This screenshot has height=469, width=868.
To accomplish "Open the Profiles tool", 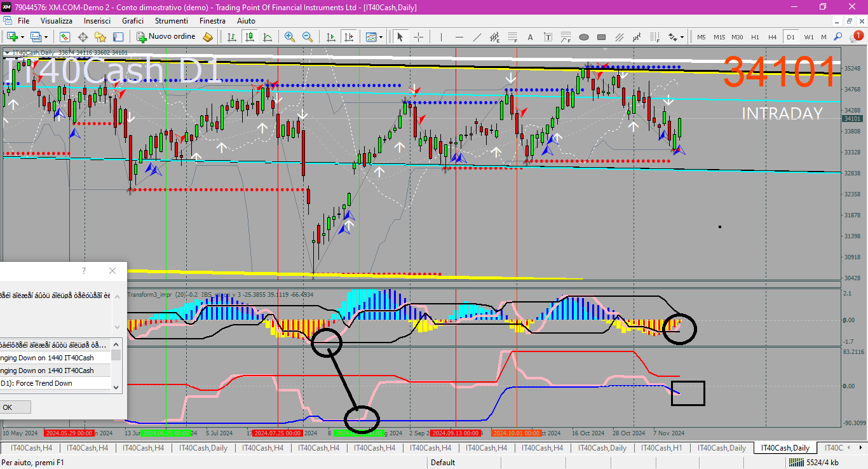I will 35,37.
